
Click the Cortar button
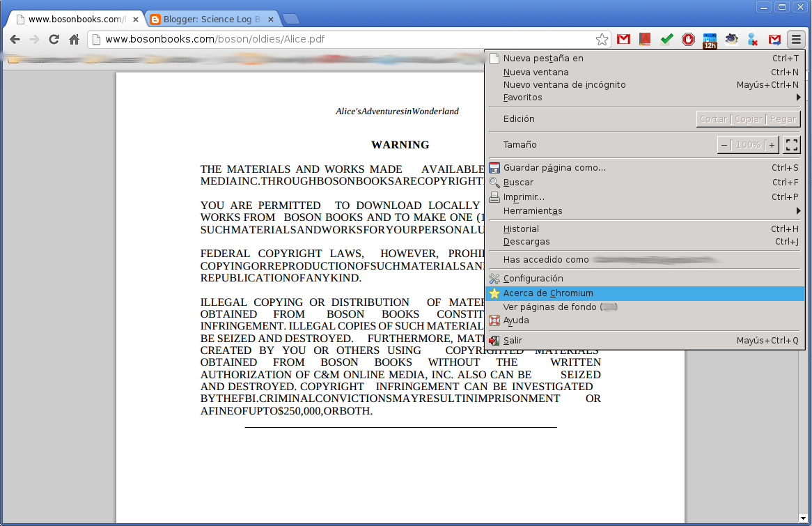(714, 119)
